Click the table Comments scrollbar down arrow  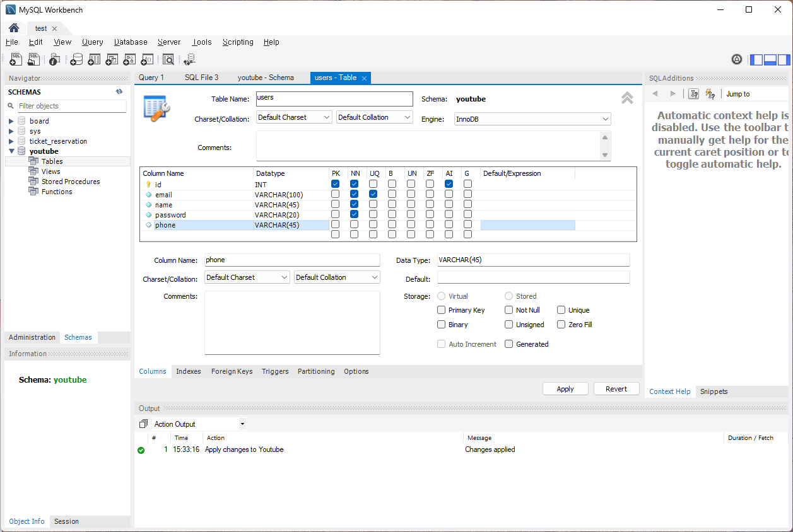[605, 155]
